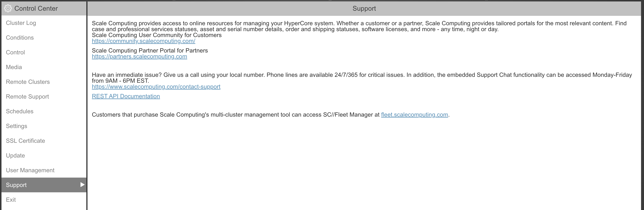Screen dimensions: 644x210
Task: Click the SC//Fleet Manager sentence text
Action: coord(271,115)
